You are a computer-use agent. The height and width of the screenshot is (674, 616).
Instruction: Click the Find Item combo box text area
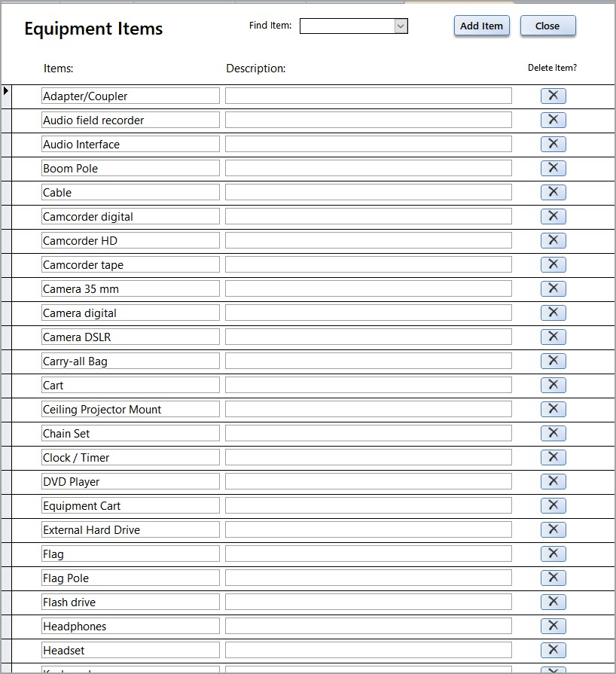coord(346,26)
